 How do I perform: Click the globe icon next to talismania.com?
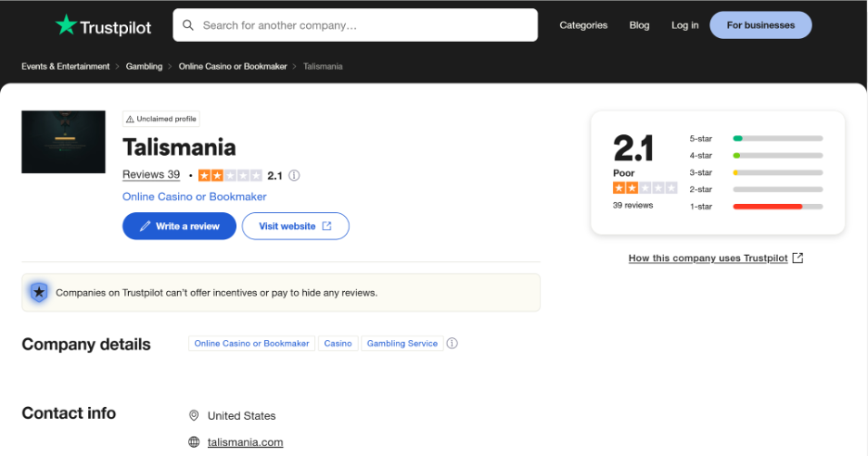[194, 441]
